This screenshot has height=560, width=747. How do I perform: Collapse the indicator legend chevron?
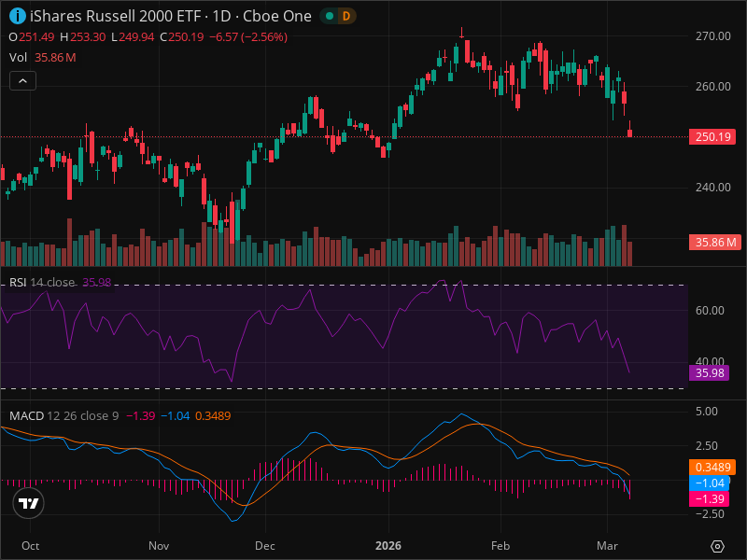(22, 81)
